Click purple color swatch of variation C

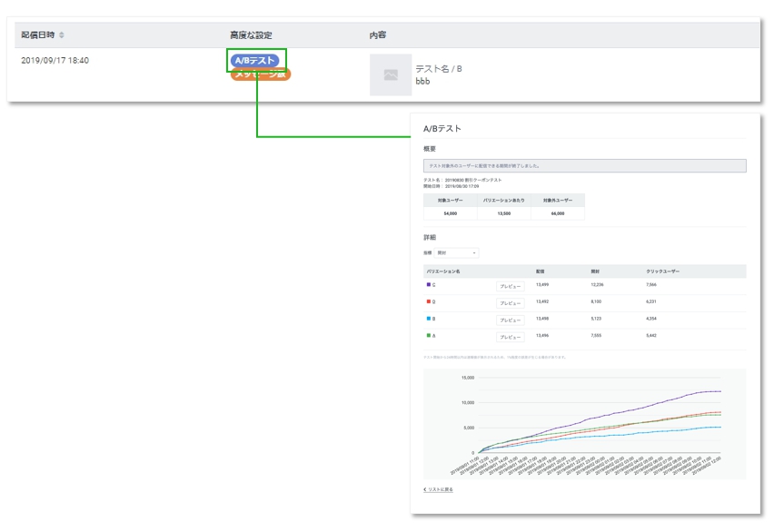tap(428, 285)
